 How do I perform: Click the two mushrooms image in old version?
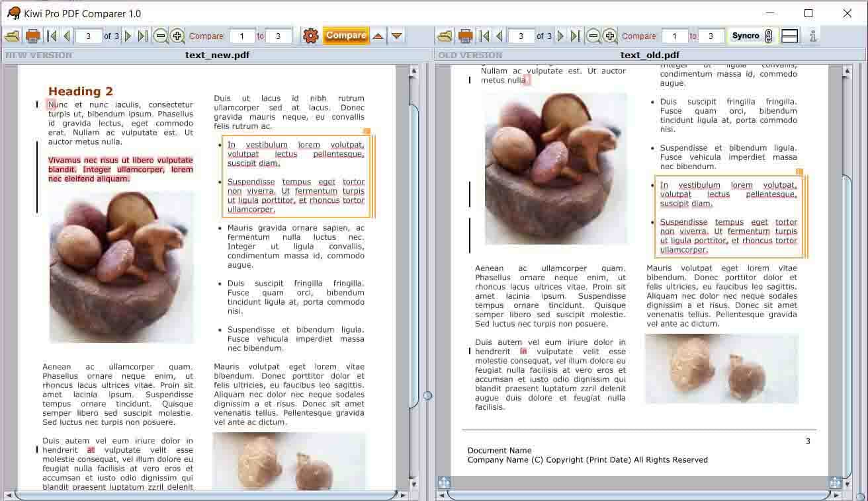(722, 369)
